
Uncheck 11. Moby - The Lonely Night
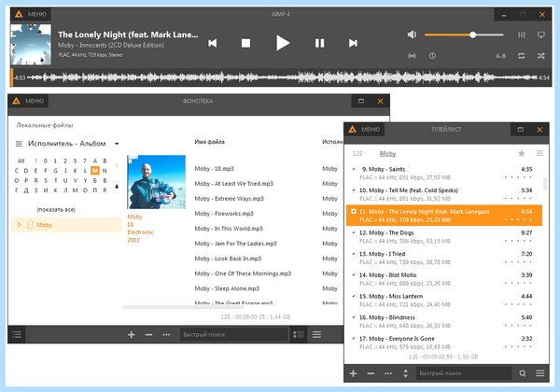point(354,211)
